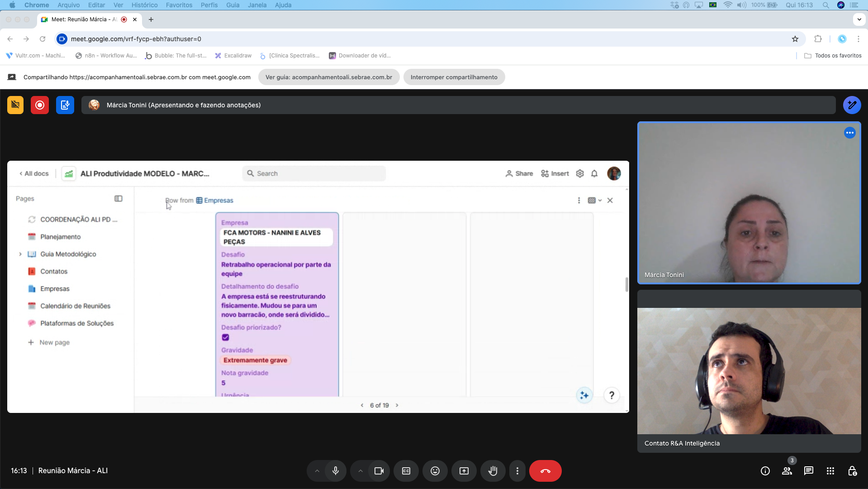Click the Coda doc vertical scrollbar

click(626, 285)
